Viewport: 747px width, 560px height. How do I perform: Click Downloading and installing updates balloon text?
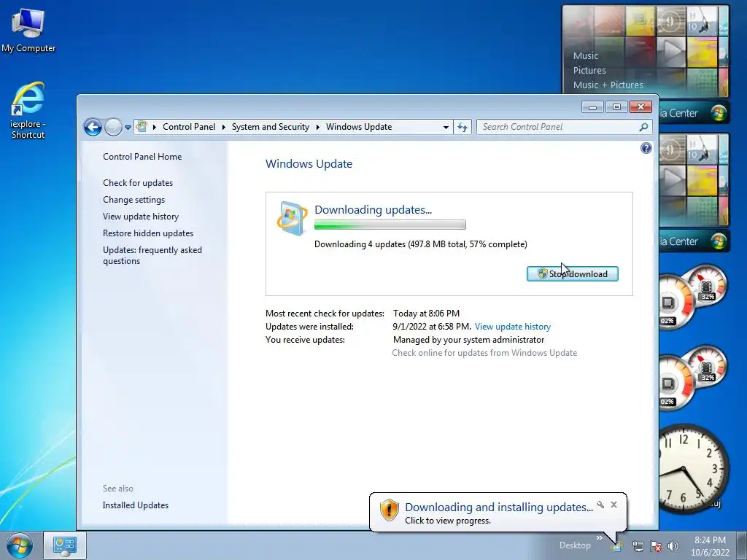point(499,507)
